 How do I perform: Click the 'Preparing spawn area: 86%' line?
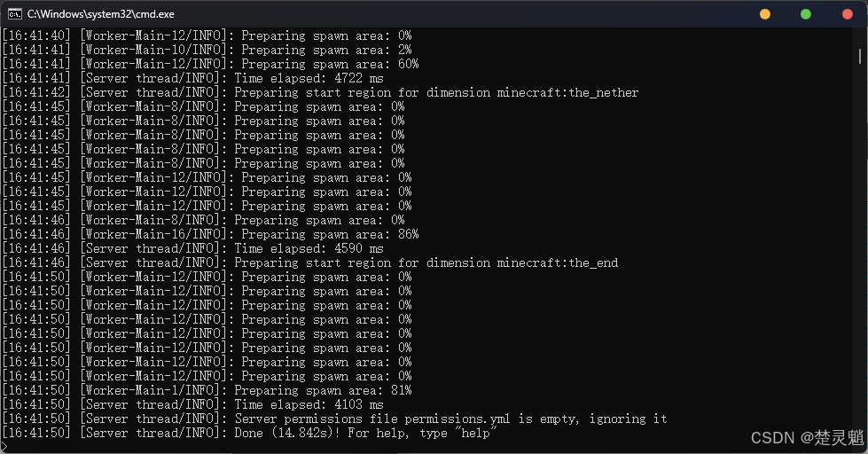click(211, 234)
